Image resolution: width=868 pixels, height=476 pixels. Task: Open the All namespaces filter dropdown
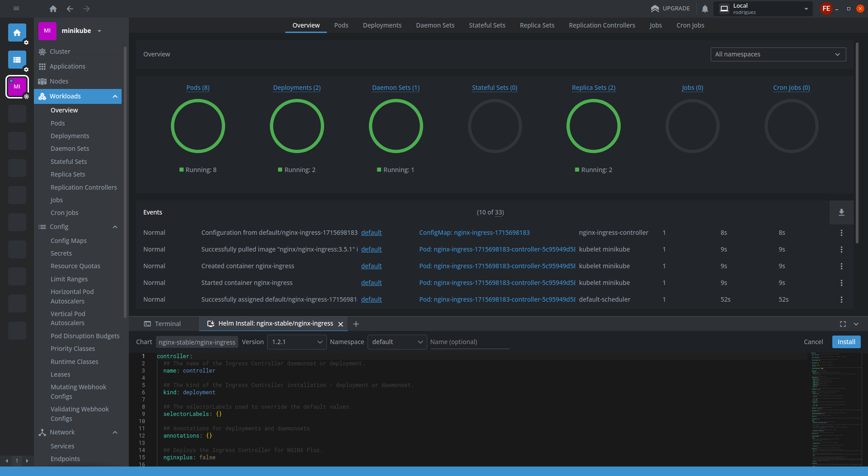tap(778, 54)
